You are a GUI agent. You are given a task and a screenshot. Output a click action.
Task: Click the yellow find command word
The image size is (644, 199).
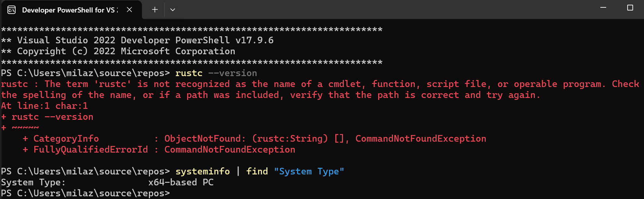[x=257, y=171]
